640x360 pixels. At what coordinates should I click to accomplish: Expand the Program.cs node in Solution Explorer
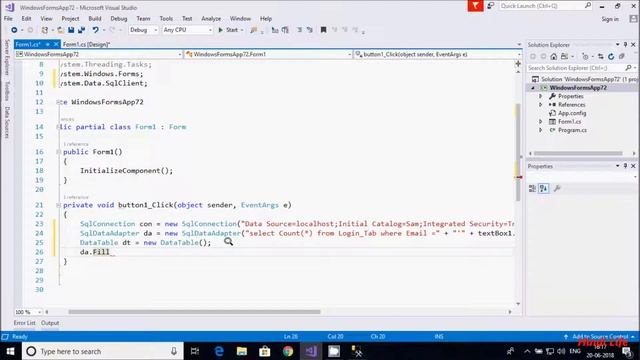[x=540, y=130]
